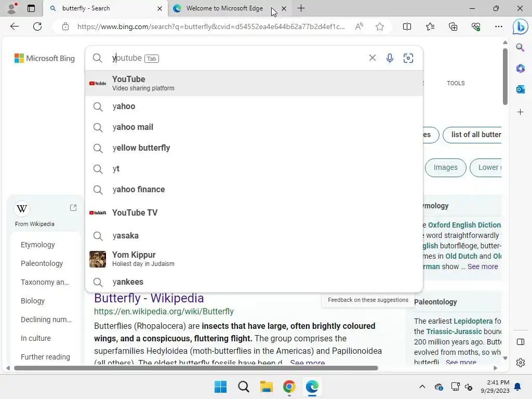This screenshot has height=399, width=532.
Task: Add app to sidebar with plus icon
Action: point(520,112)
